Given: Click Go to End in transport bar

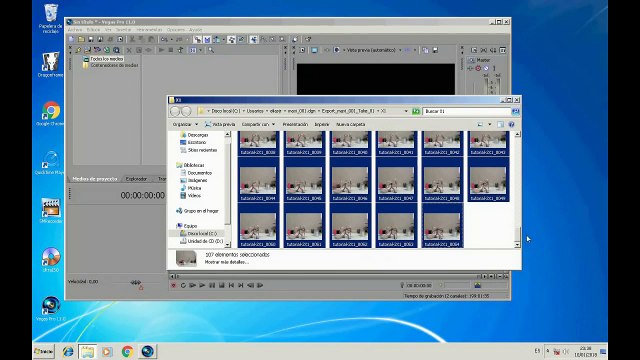Looking at the screenshot, I should 240,285.
